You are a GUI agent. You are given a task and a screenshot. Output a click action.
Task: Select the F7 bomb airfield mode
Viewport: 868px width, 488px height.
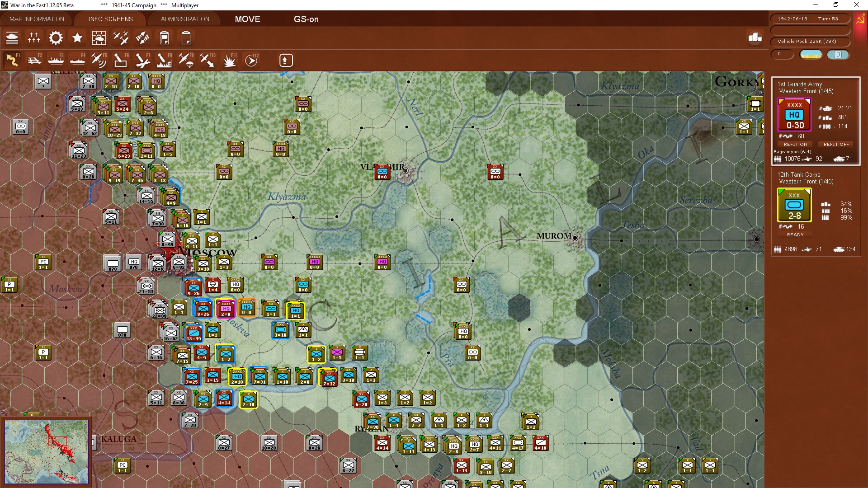coord(142,60)
